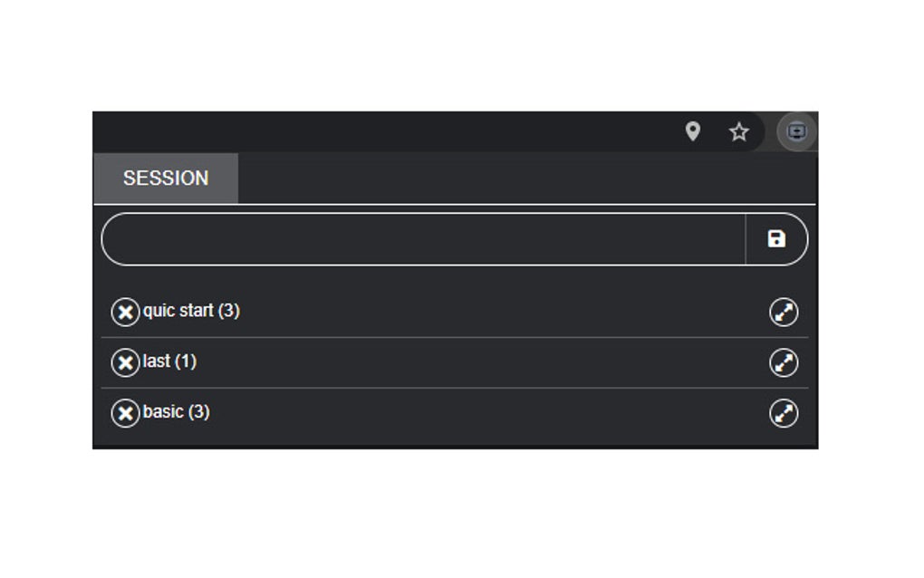924x578 pixels.
Task: Delete the "last" session
Action: pos(127,361)
